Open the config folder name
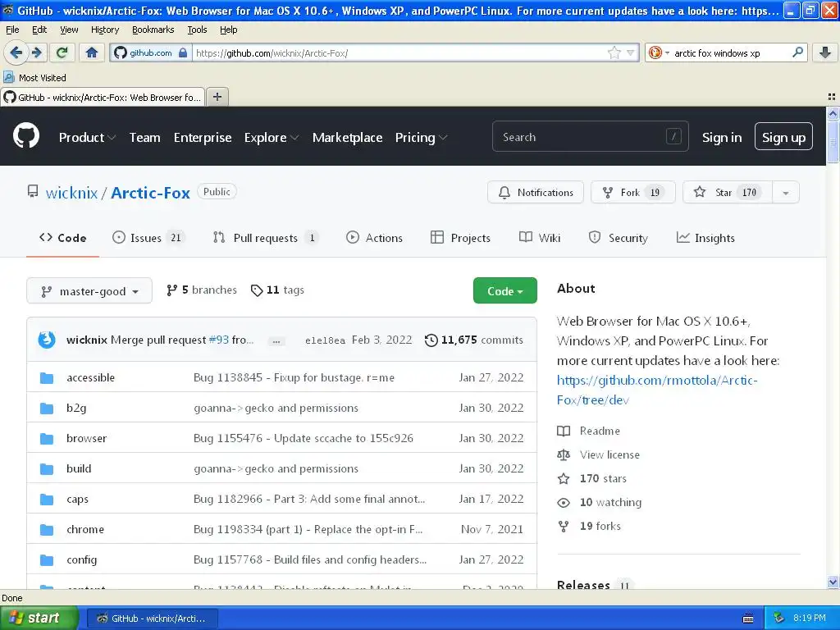 (81, 559)
